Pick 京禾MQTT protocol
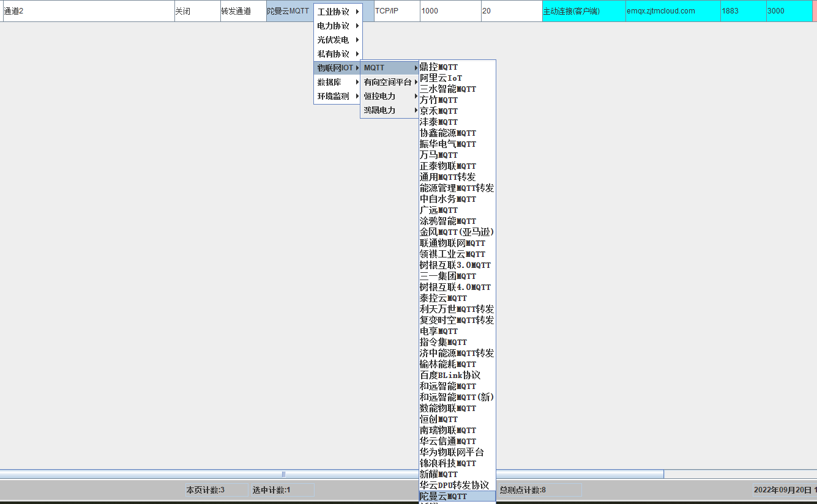Viewport: 817px width, 504px height. point(457,111)
